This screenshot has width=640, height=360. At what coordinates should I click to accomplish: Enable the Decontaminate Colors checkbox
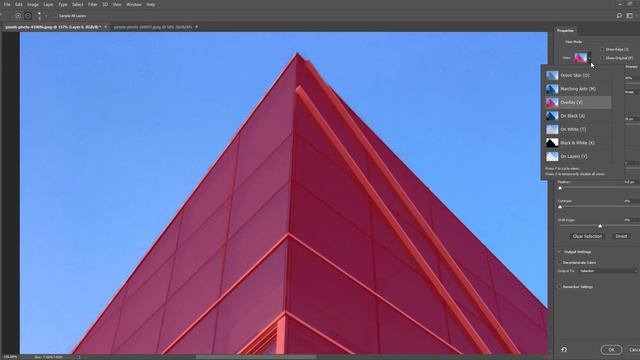(560, 262)
